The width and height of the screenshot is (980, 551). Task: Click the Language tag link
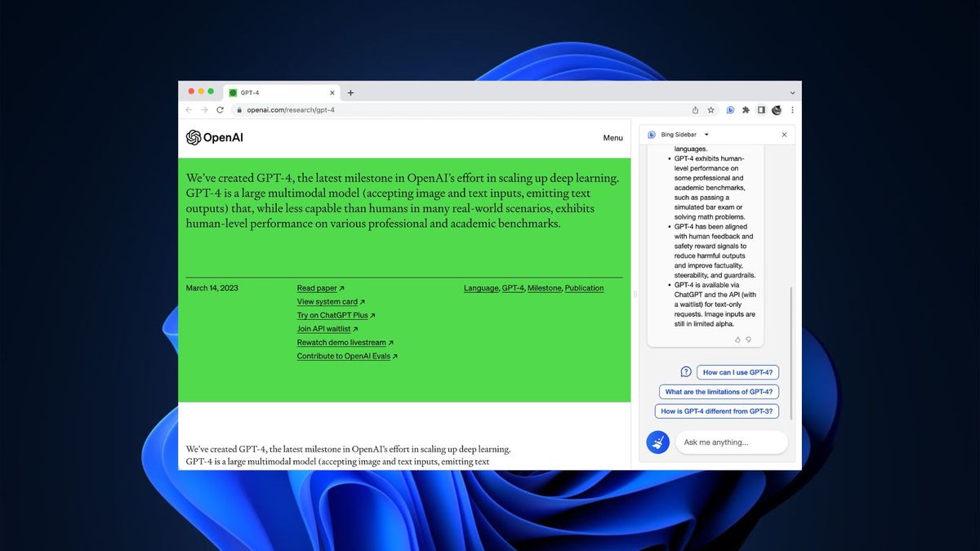[x=481, y=288]
